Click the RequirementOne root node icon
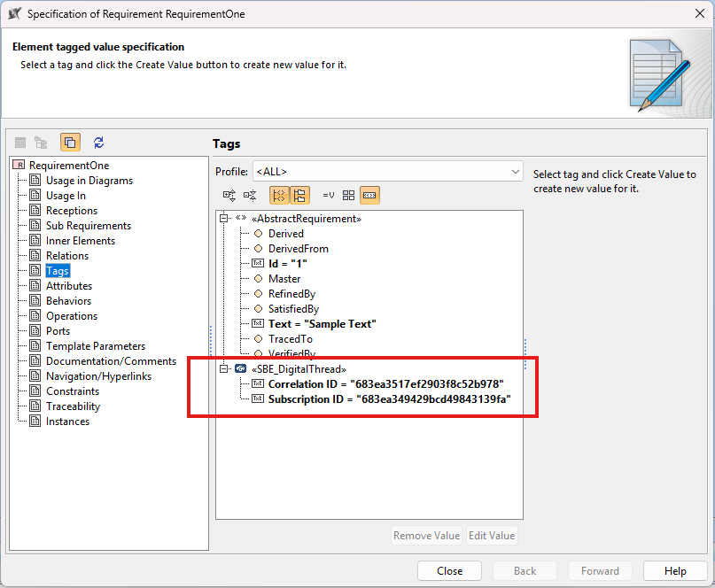Screen dimensions: 715x588 click(19, 166)
